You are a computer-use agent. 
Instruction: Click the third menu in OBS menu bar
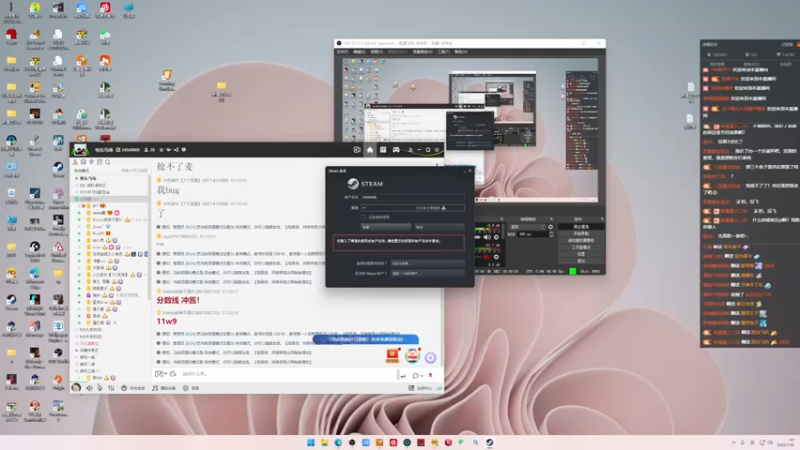(x=377, y=52)
